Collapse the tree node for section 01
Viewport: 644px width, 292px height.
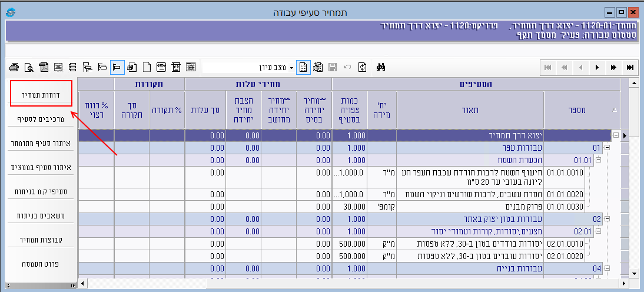607,148
